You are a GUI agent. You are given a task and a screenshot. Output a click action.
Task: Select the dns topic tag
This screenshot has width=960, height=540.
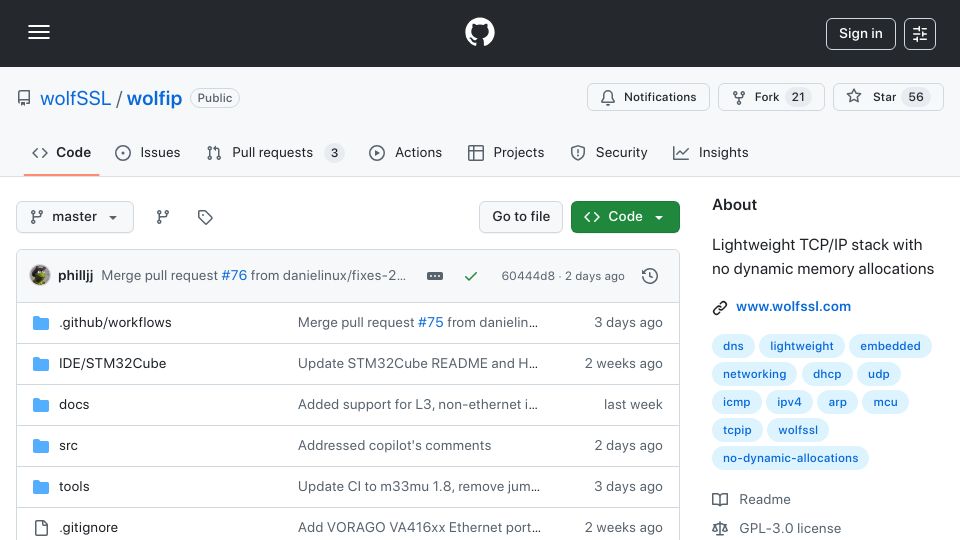[x=733, y=346]
